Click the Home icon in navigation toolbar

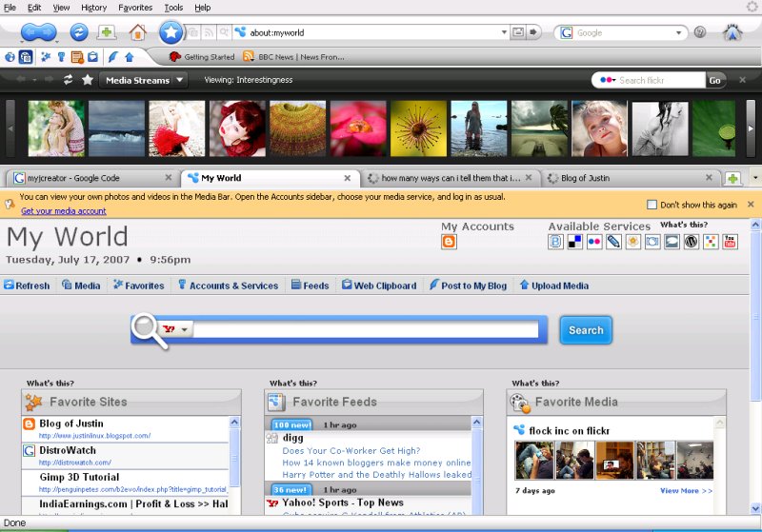138,32
